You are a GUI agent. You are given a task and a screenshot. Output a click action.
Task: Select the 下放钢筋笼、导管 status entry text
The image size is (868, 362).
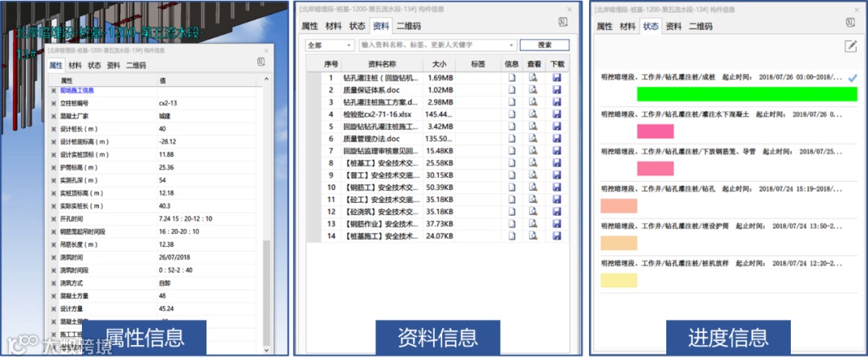point(721,151)
